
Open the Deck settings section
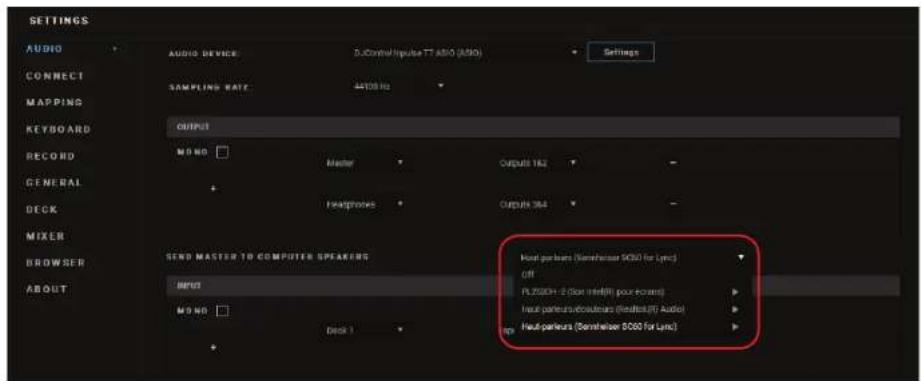point(42,210)
